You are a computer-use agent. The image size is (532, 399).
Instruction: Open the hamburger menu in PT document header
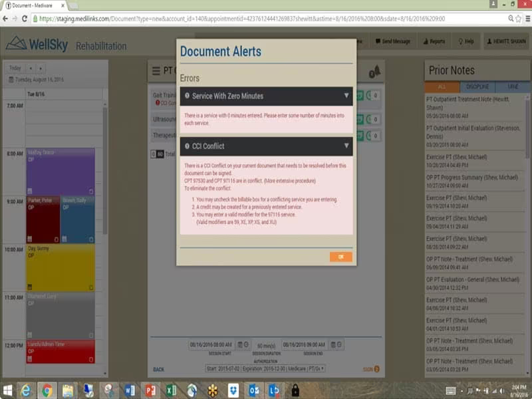tap(156, 71)
